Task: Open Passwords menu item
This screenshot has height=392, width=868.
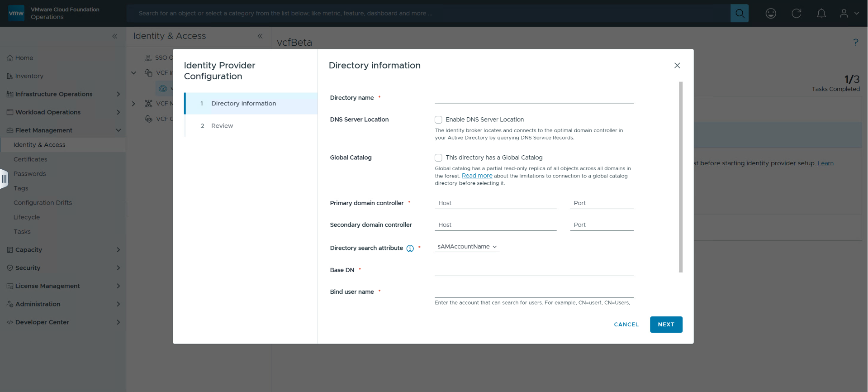Action: click(63, 174)
